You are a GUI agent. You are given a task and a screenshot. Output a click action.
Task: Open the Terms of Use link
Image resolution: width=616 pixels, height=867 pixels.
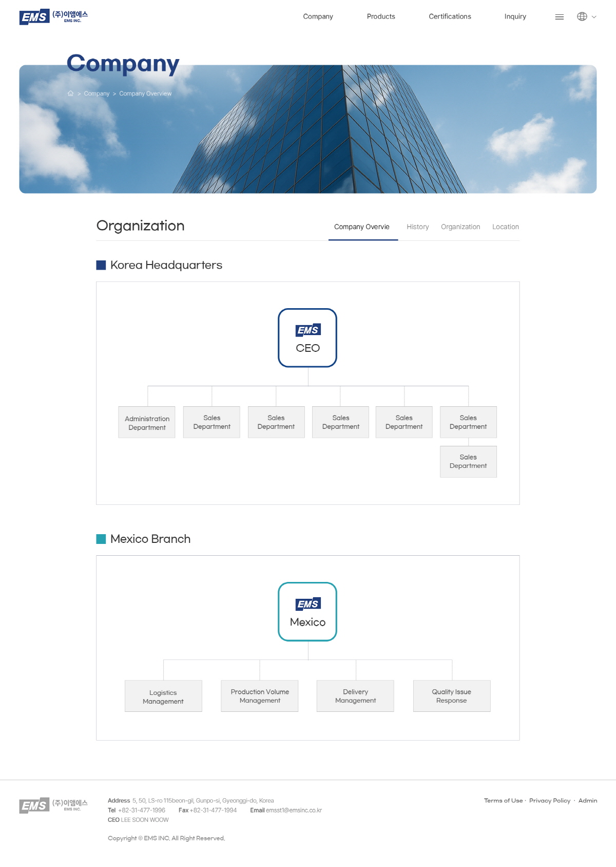pyautogui.click(x=503, y=801)
